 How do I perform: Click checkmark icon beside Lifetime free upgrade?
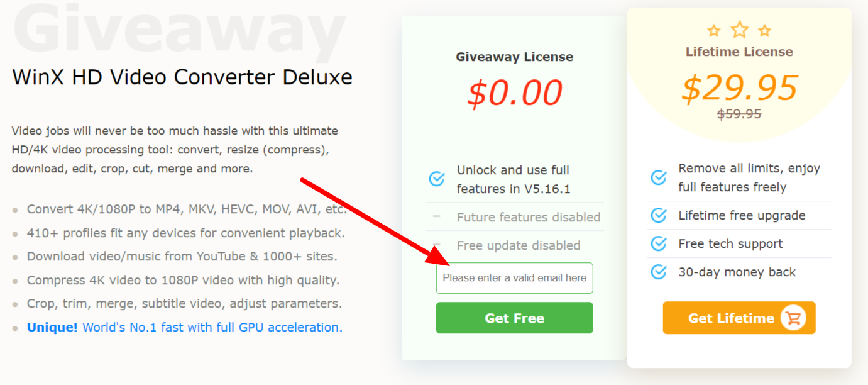point(659,215)
